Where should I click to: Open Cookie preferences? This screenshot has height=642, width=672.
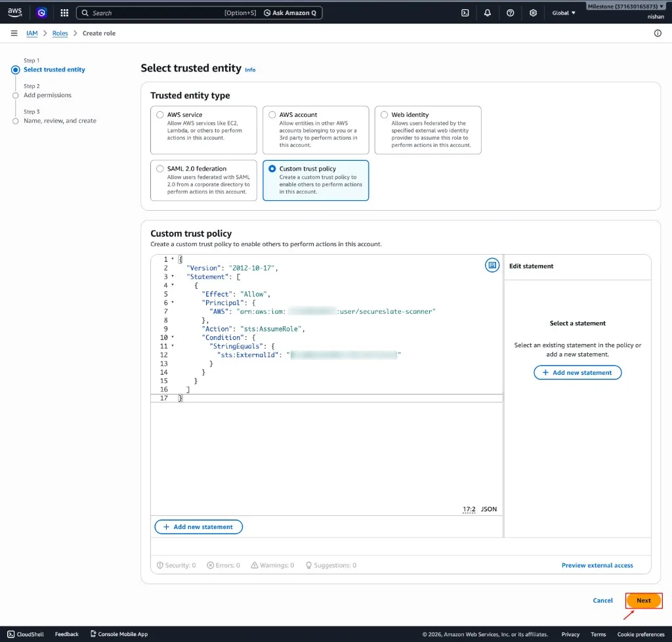[640, 634]
